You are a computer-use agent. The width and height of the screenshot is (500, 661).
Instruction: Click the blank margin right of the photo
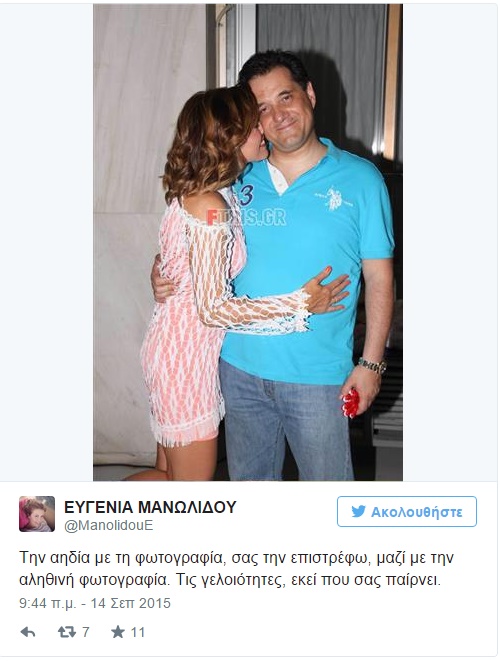pos(450,242)
